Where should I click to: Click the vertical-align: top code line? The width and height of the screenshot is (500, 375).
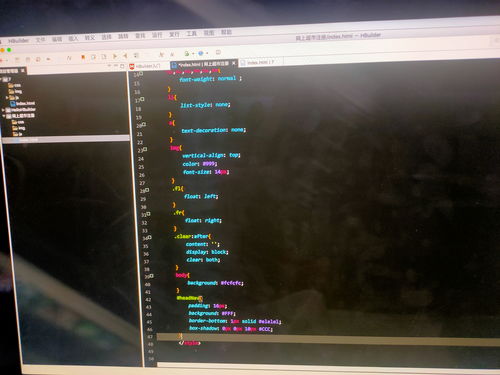click(x=211, y=155)
